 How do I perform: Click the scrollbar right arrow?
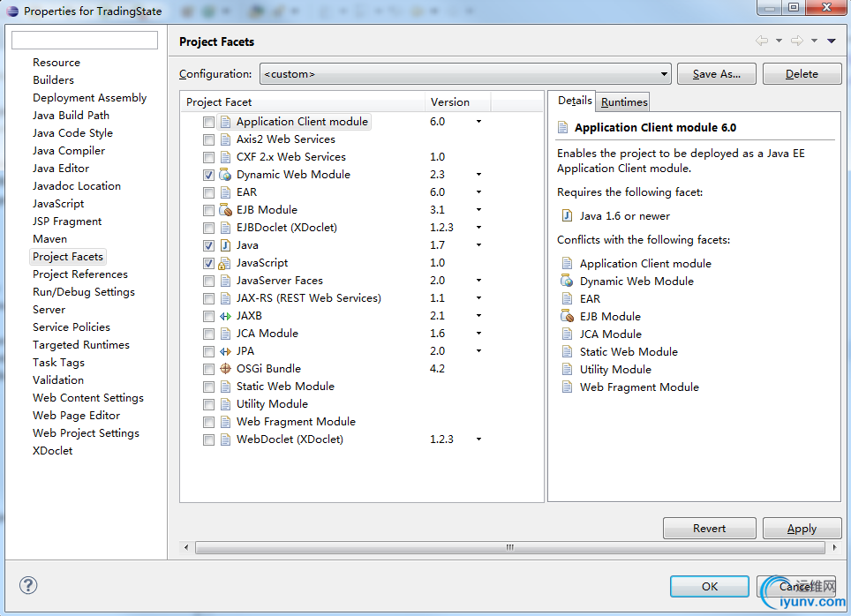(x=834, y=547)
